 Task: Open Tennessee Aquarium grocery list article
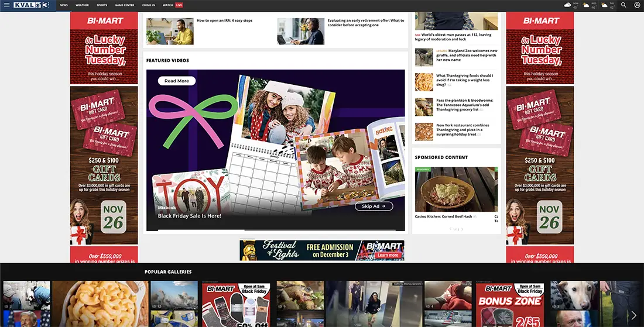(464, 105)
